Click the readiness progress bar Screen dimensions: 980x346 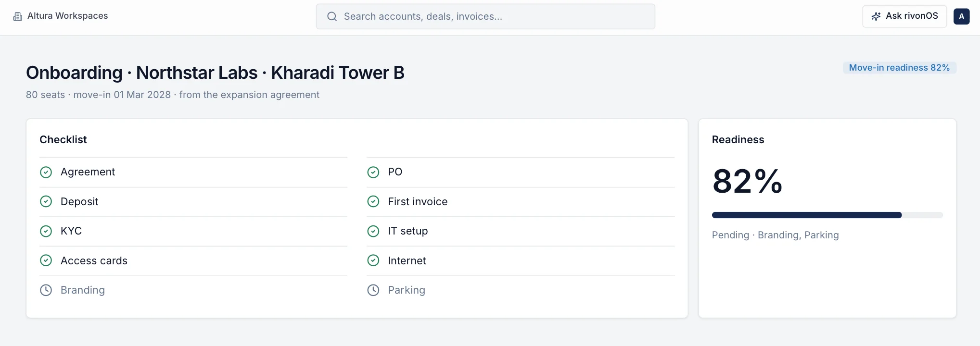point(827,215)
